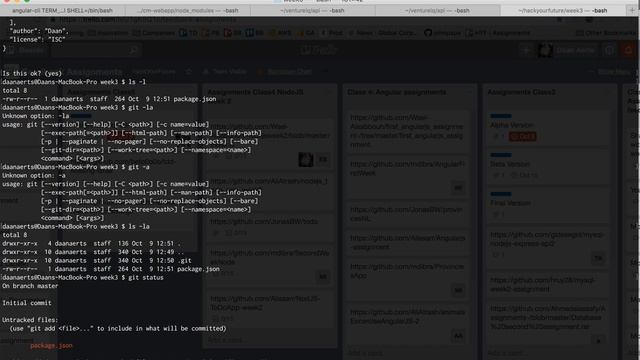The width and height of the screenshot is (640, 360).
Task: Click member avatar photo on first NodeJS card
Action: (x=306, y=159)
